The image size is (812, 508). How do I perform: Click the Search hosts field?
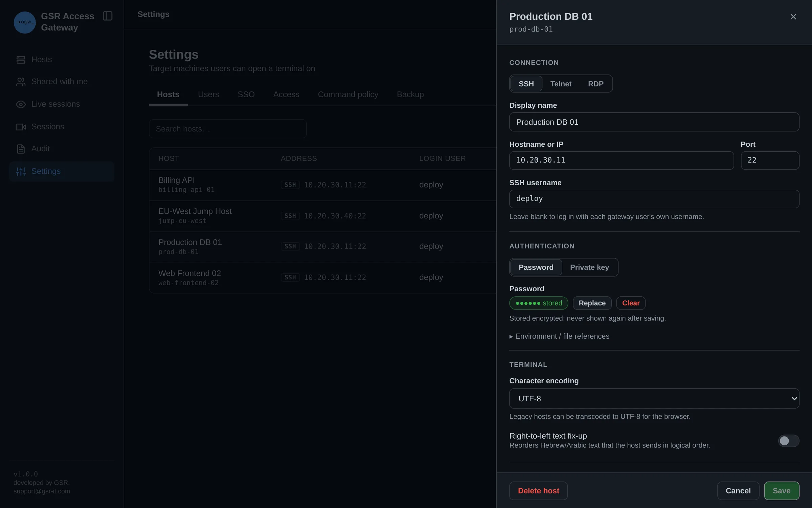pos(228,129)
